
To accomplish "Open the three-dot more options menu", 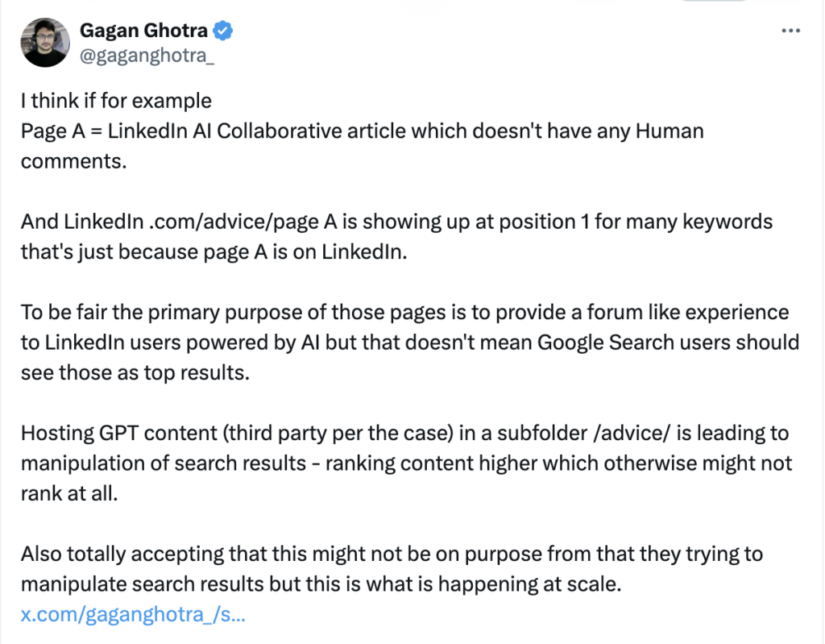I will coord(791,31).
